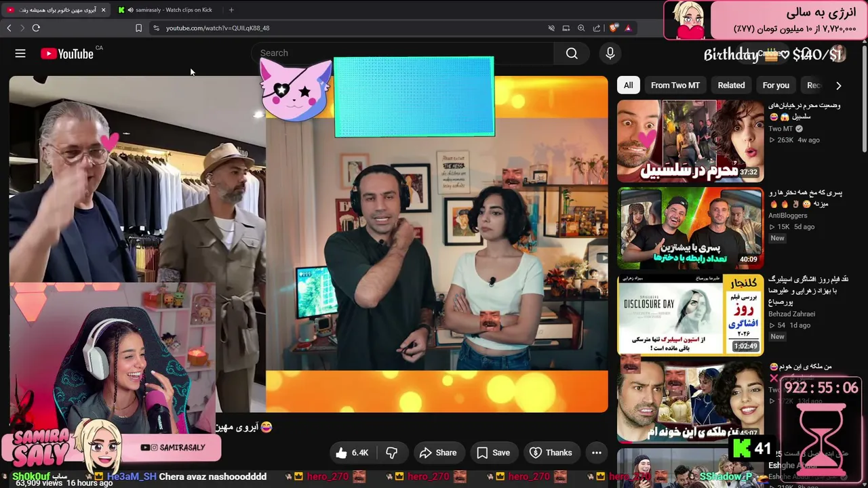Open the 45:07 recommended video thumbnail
Image resolution: width=868 pixels, height=488 pixels.
point(690,403)
